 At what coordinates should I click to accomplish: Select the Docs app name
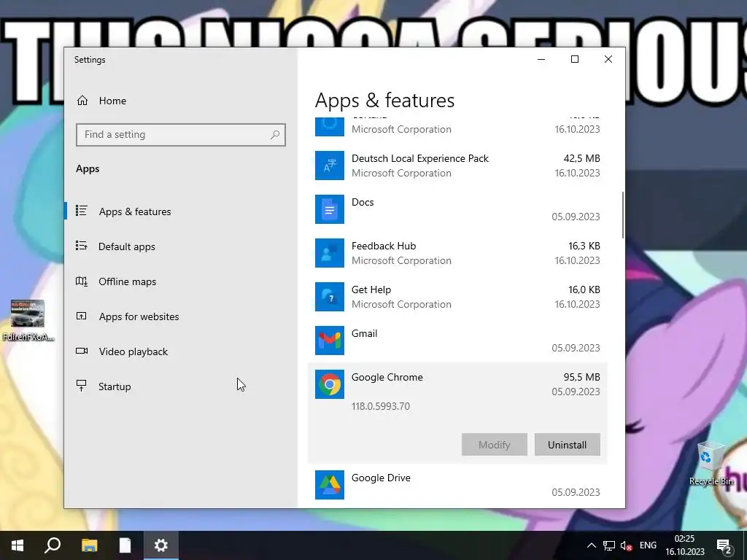click(363, 202)
